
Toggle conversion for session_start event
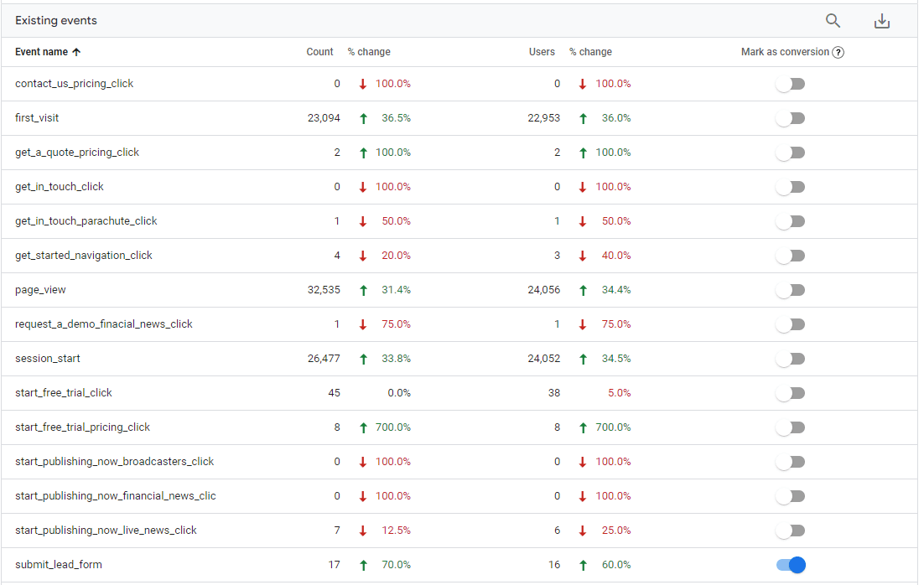[791, 359]
